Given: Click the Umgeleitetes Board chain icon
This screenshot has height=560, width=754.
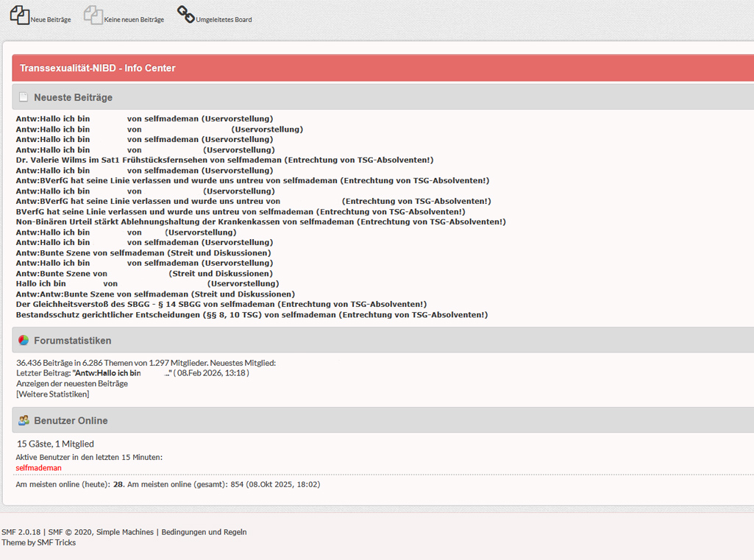Looking at the screenshot, I should (x=186, y=15).
